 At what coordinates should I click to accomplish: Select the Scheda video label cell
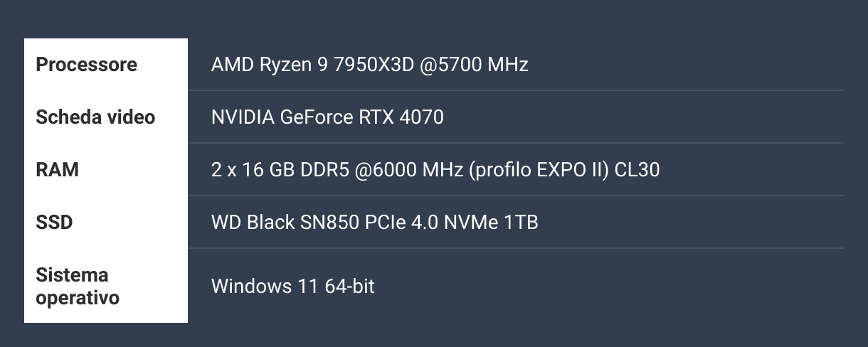(95, 117)
